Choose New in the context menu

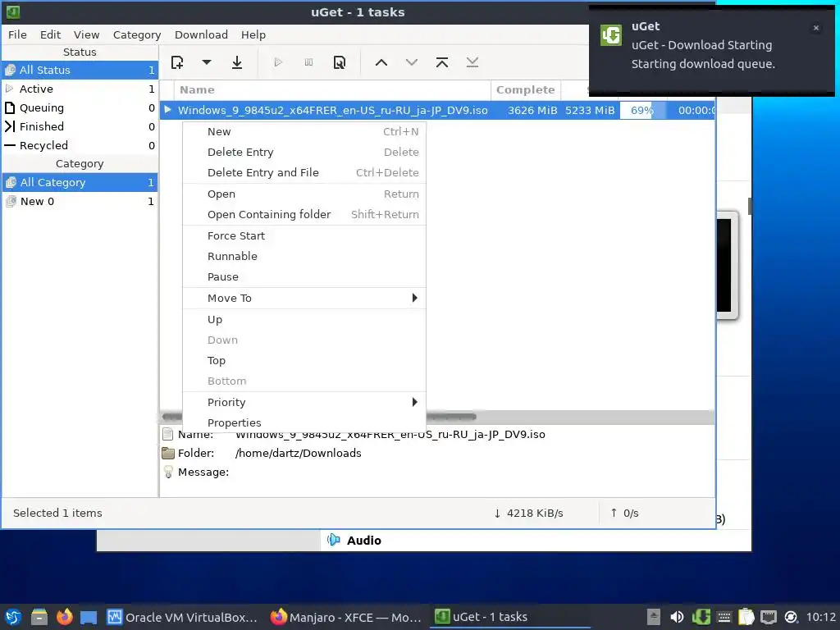[304, 132]
